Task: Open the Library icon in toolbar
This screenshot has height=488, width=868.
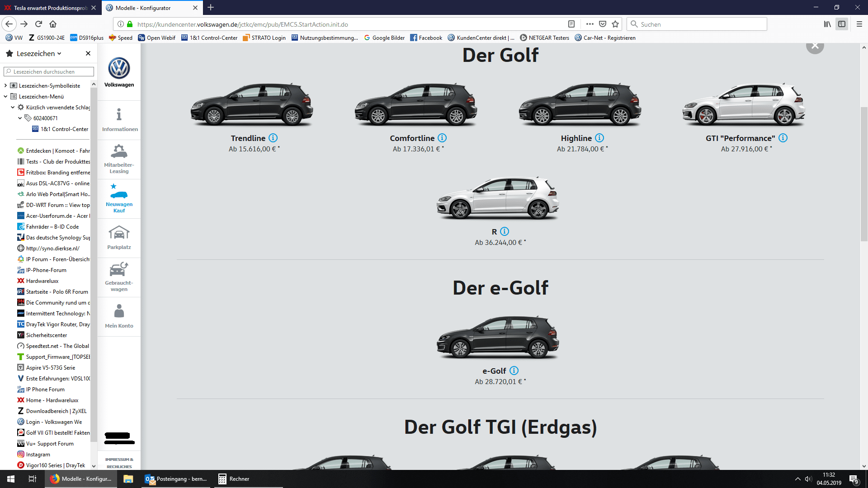Action: point(827,24)
